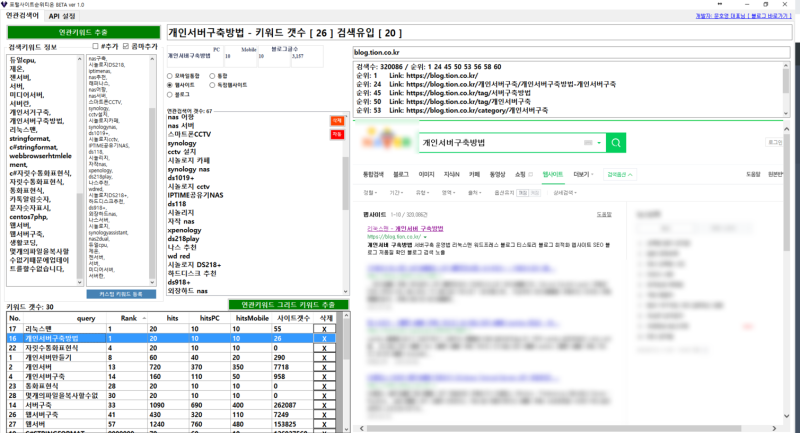Remove the 개인서버구축 row using X
This screenshot has height=433, width=800.
(324, 376)
